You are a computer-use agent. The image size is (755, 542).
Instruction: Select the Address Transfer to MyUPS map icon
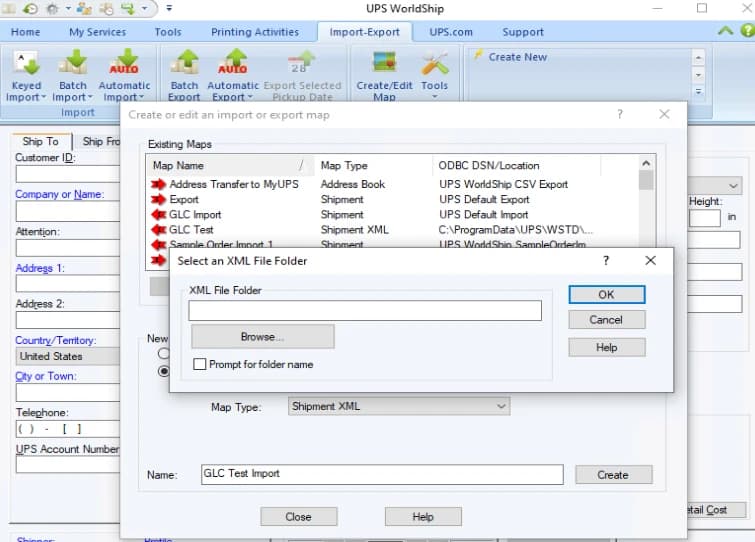coord(158,184)
